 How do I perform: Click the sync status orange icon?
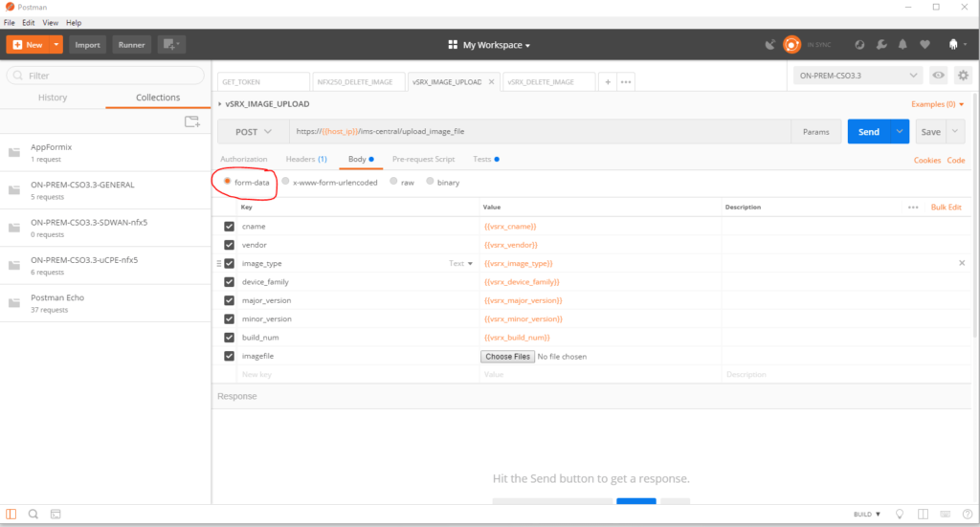(791, 44)
